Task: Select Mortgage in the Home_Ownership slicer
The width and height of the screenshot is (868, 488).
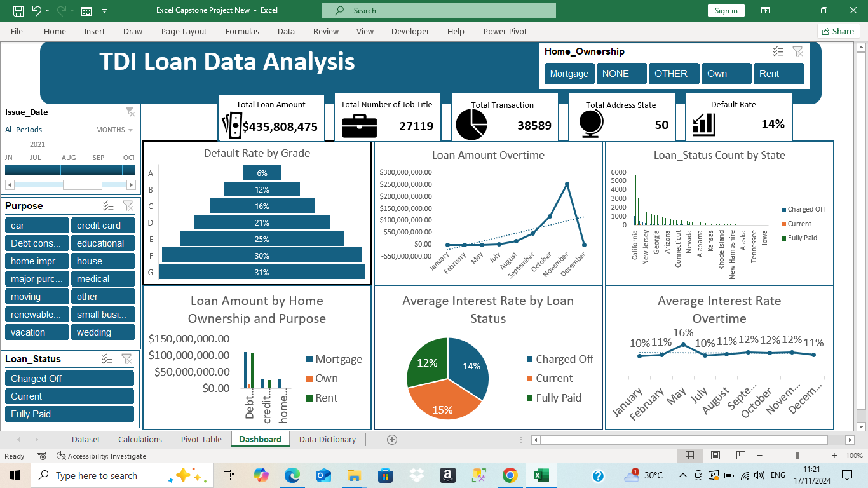Action: click(x=569, y=73)
